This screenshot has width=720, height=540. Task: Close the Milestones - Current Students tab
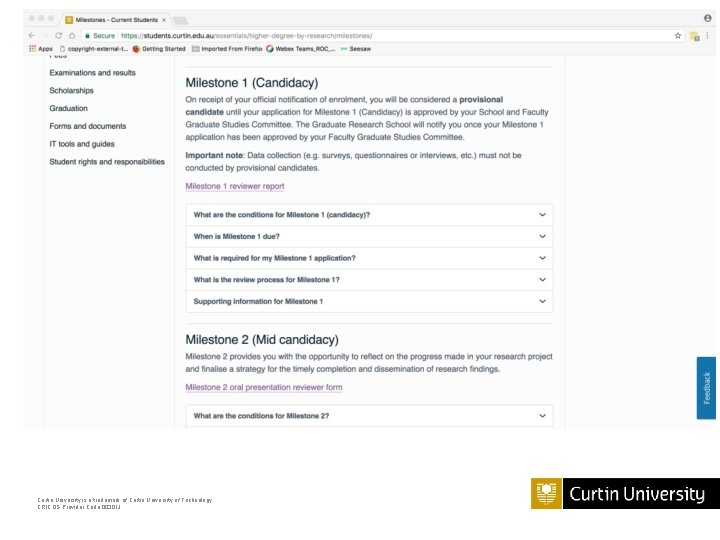point(164,20)
